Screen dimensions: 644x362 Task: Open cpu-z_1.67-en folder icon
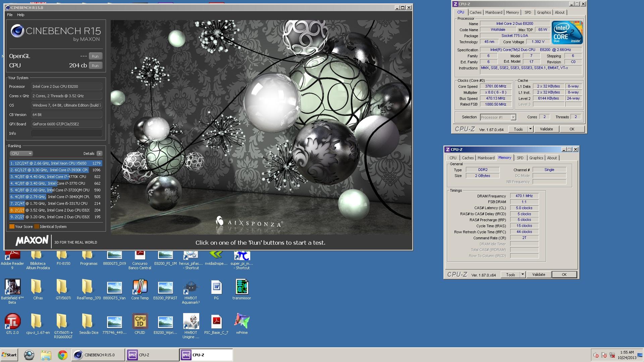38,324
